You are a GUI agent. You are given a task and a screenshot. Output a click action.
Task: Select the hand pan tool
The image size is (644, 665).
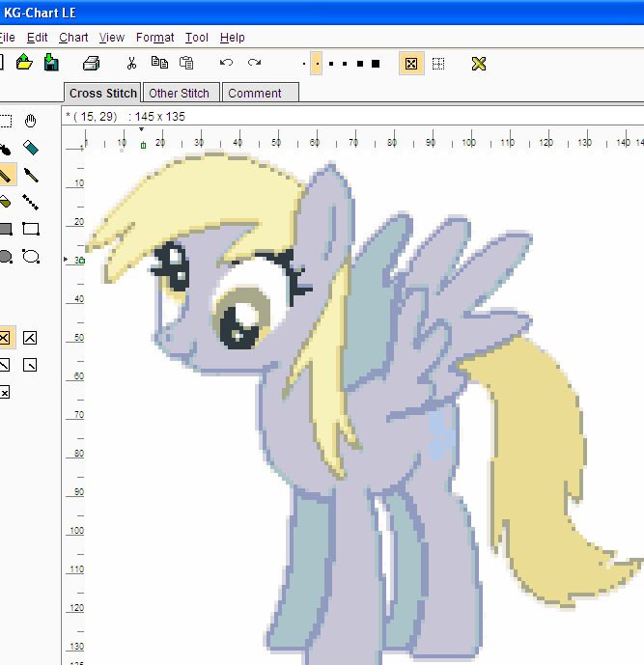(30, 121)
